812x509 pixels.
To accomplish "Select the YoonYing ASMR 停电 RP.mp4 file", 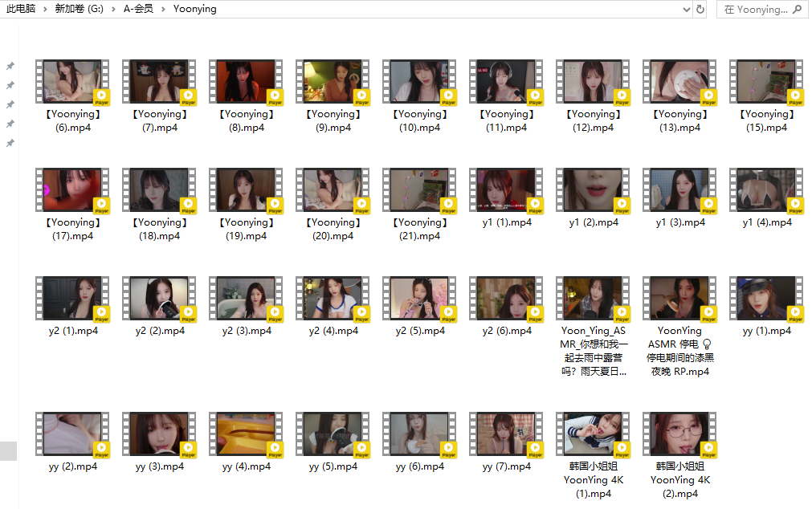I will [680, 299].
